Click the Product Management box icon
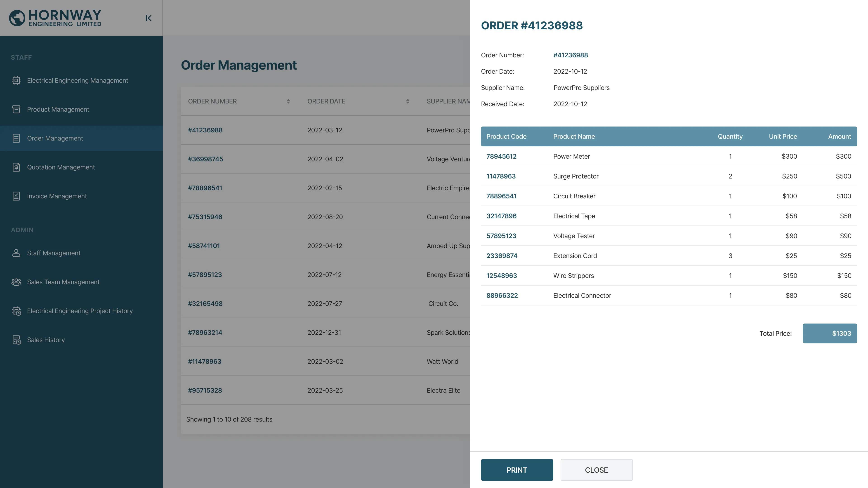868x488 pixels. click(16, 109)
